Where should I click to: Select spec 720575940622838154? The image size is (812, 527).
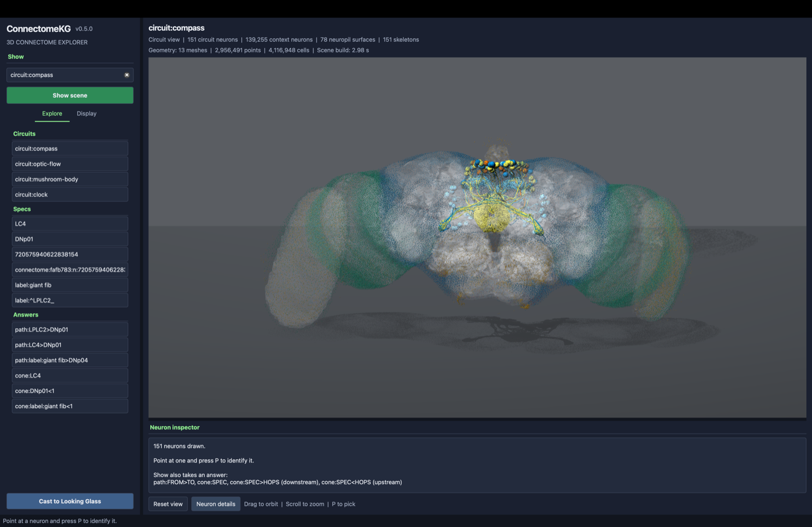click(70, 255)
